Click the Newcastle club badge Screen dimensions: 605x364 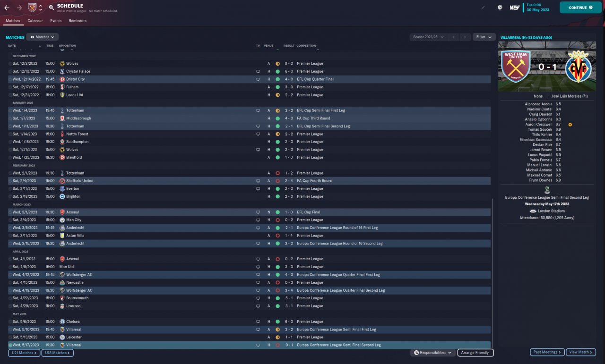62,282
